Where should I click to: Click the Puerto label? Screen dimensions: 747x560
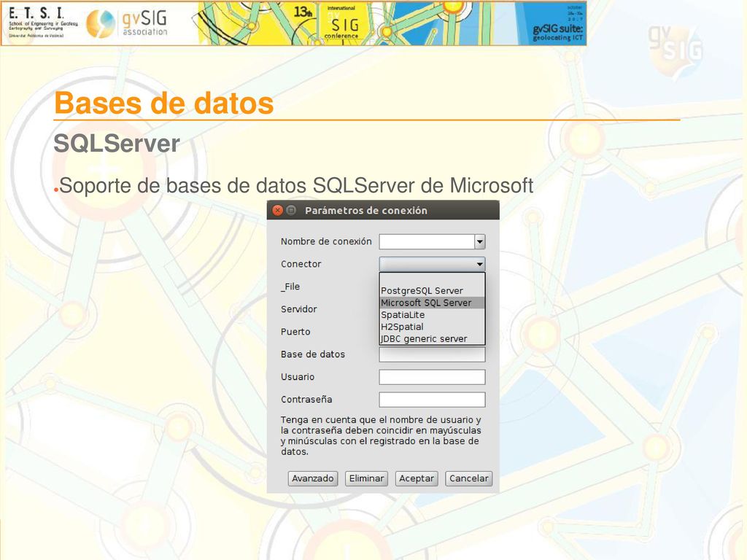point(295,332)
